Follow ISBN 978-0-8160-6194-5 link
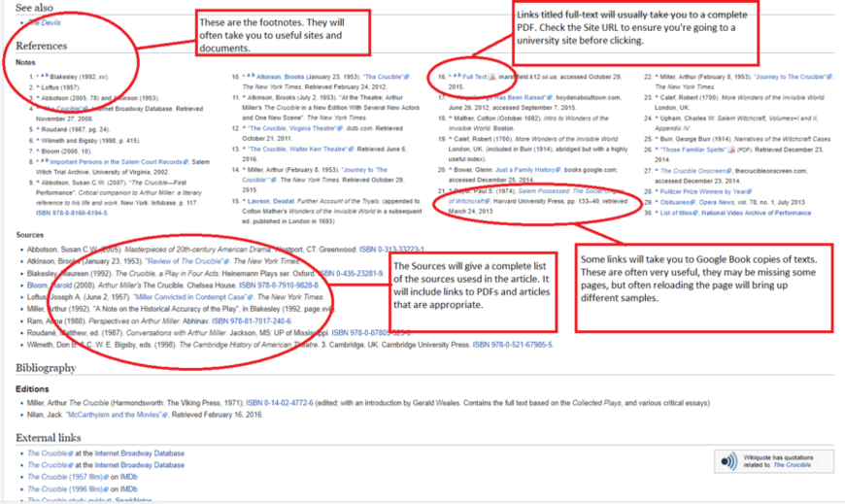 pos(72,213)
